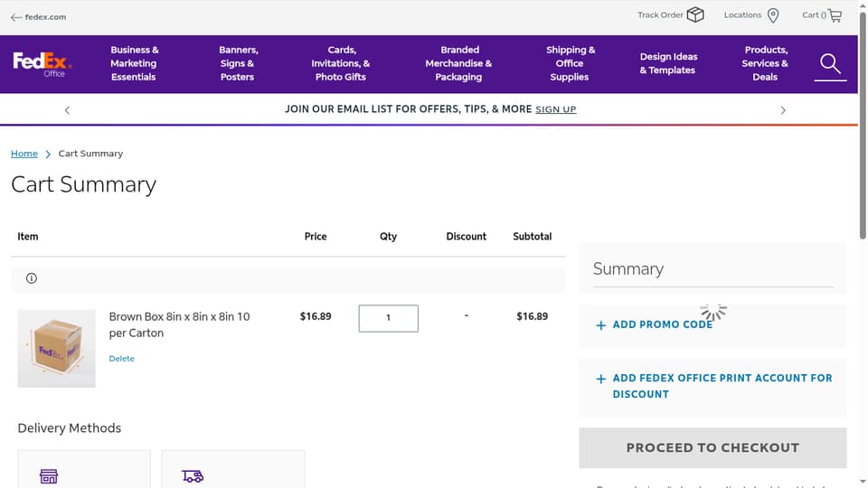868x488 pixels.
Task: Delete the Brown Box item
Action: (x=122, y=359)
